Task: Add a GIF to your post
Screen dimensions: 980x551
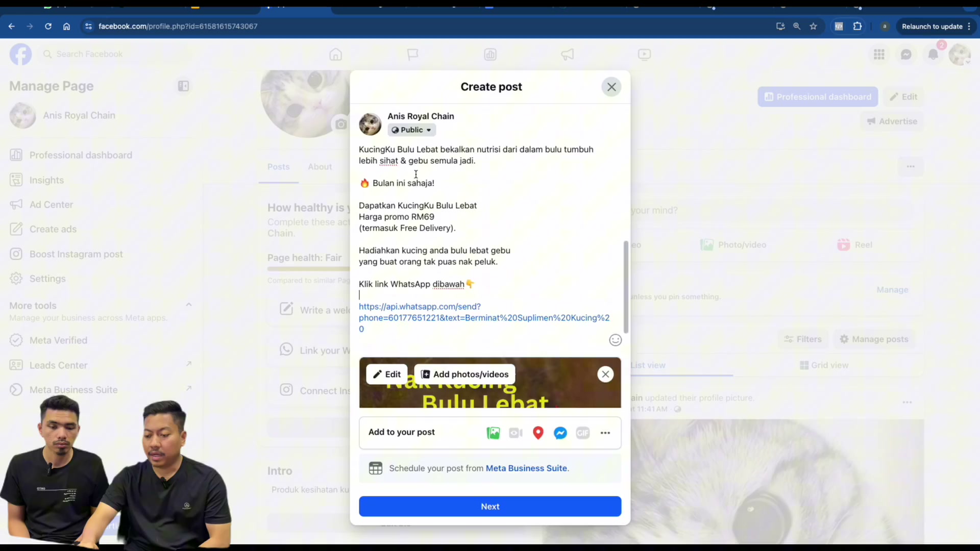Action: point(583,433)
